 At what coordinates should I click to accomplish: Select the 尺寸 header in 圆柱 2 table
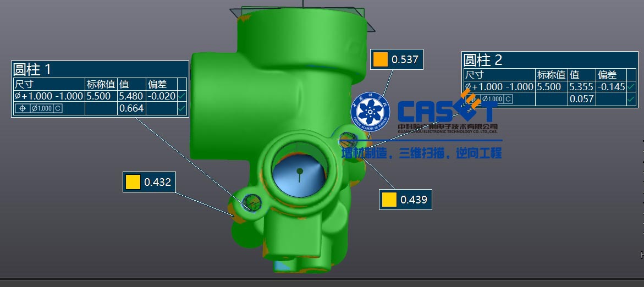tap(474, 75)
